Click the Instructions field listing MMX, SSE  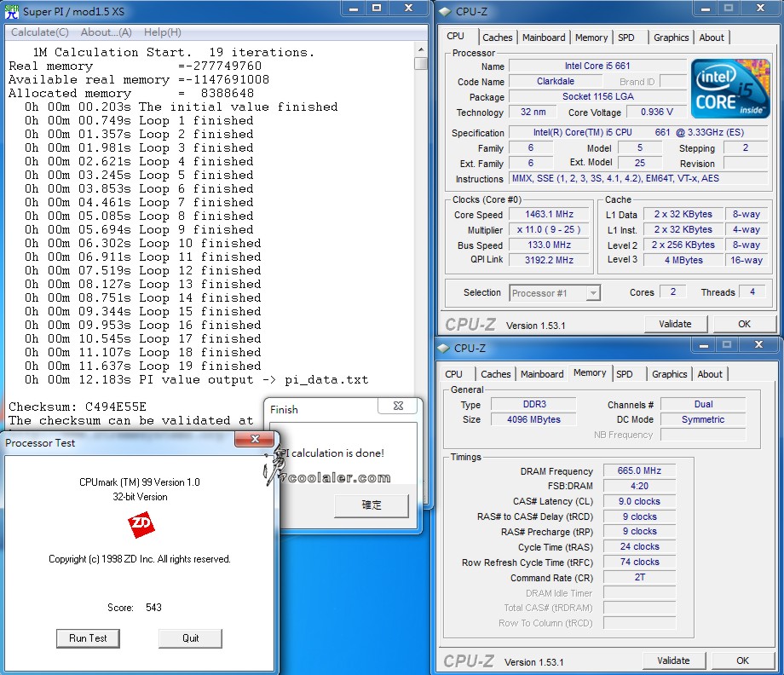point(638,178)
